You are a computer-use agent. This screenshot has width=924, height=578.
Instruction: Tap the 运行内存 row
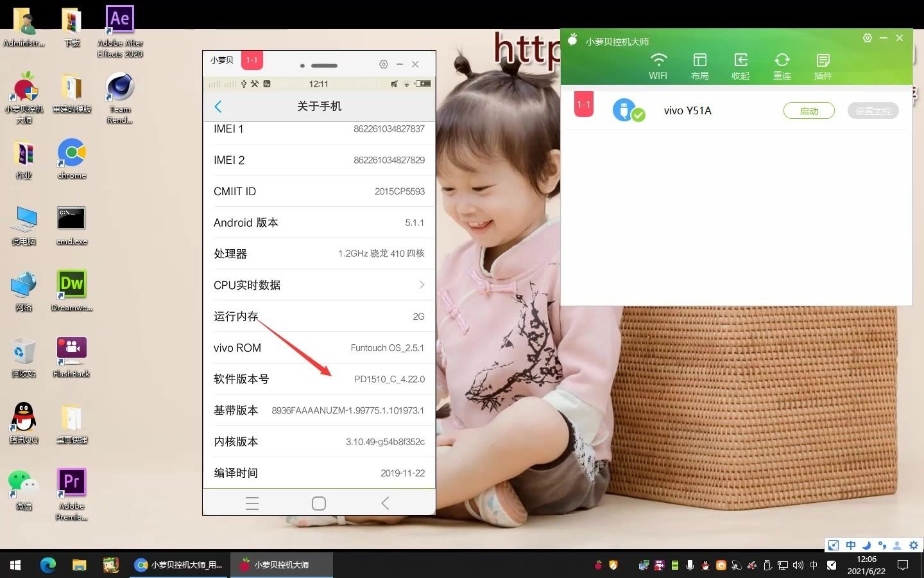319,317
